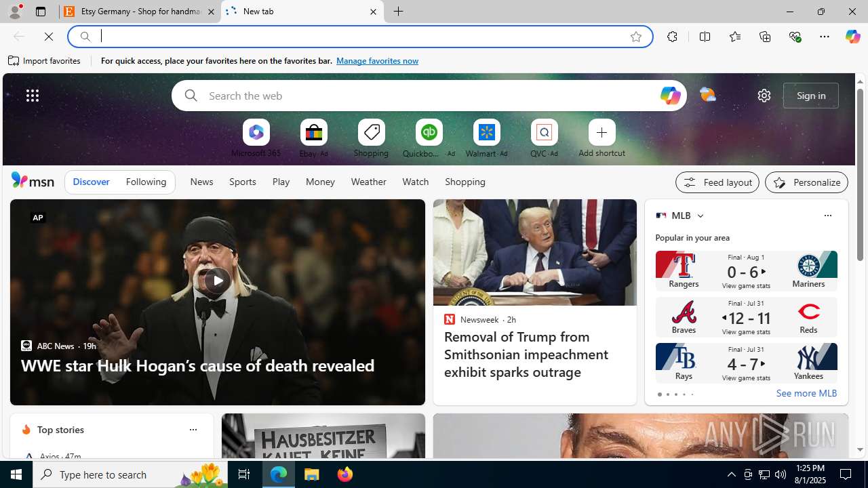Launch Copilot sidebar
Image resolution: width=868 pixels, height=488 pixels.
(x=852, y=37)
